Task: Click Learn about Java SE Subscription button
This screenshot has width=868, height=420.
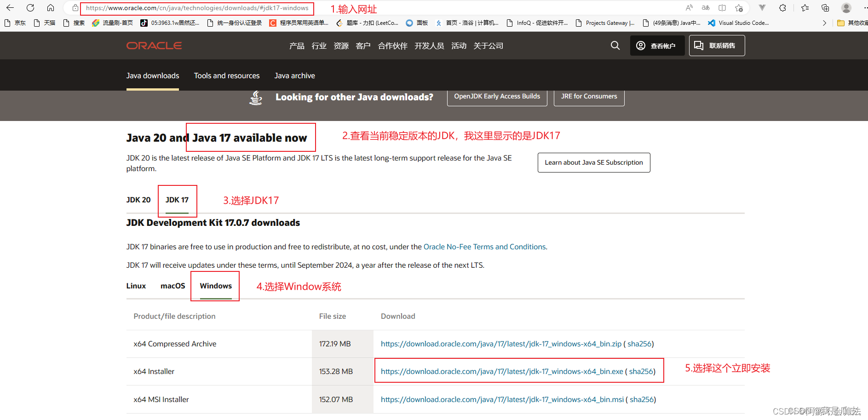Action: 594,162
